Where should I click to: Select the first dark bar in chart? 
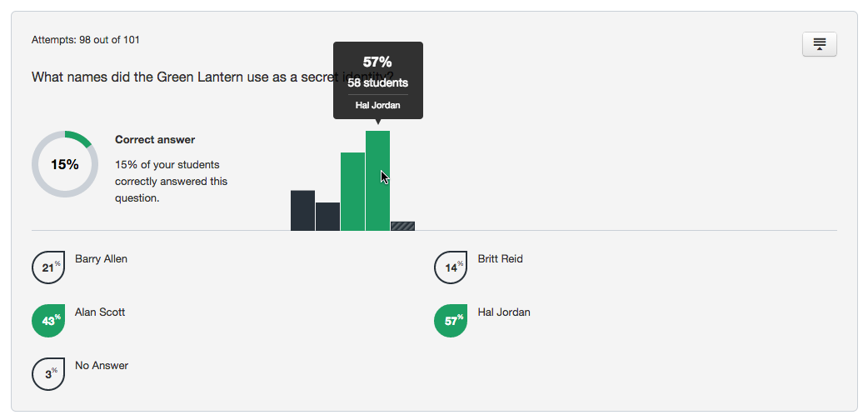click(303, 211)
